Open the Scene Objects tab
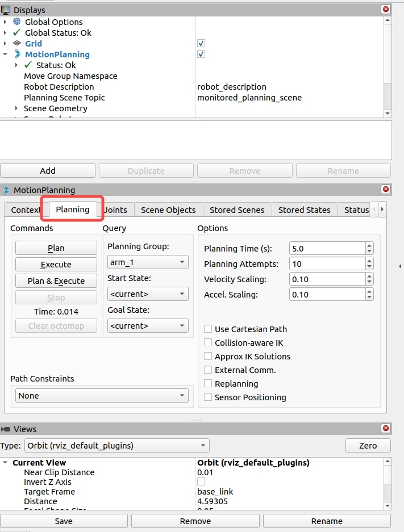 [x=168, y=210]
